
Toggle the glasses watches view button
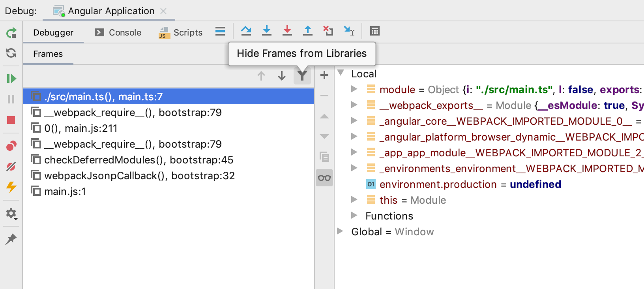point(324,178)
